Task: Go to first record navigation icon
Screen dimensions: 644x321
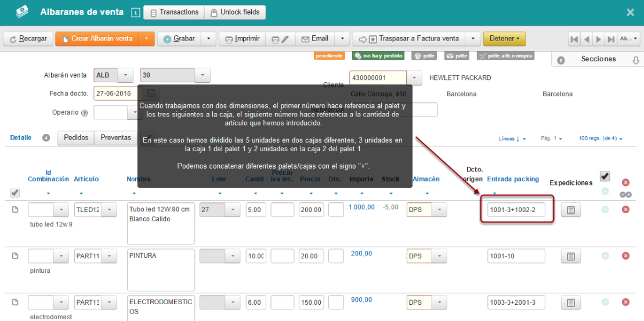Action: click(574, 39)
